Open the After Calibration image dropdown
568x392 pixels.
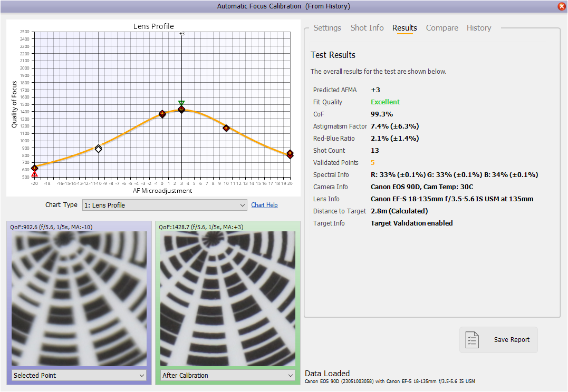pos(227,375)
